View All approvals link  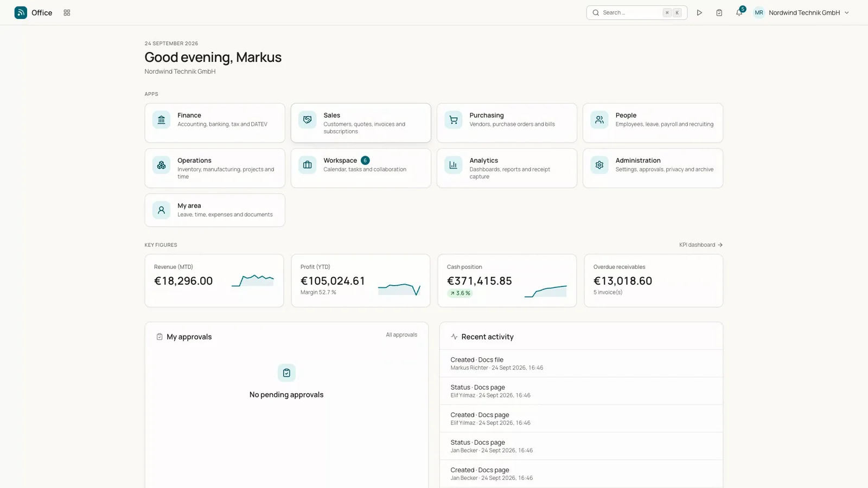click(401, 335)
